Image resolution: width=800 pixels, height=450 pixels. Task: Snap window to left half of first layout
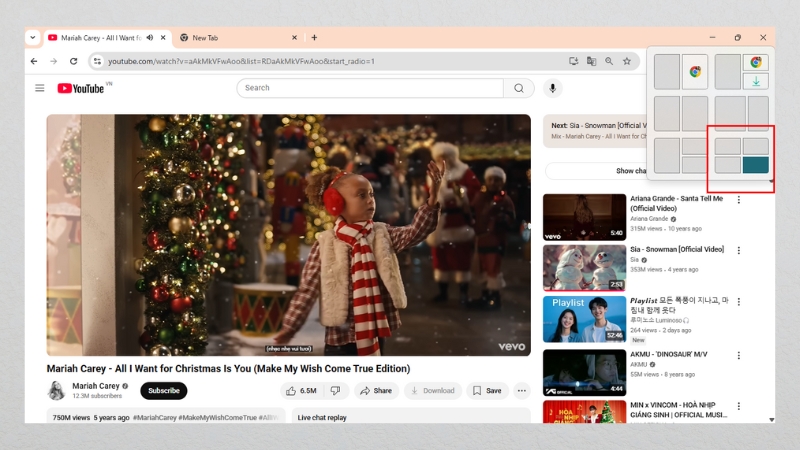667,72
